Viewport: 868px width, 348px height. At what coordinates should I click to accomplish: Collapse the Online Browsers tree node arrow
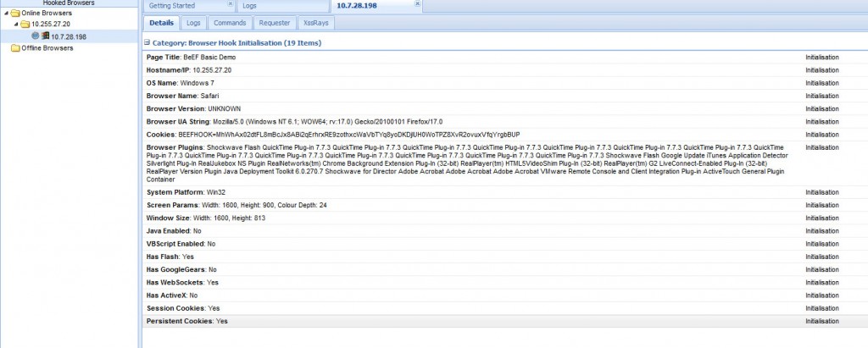pos(6,13)
